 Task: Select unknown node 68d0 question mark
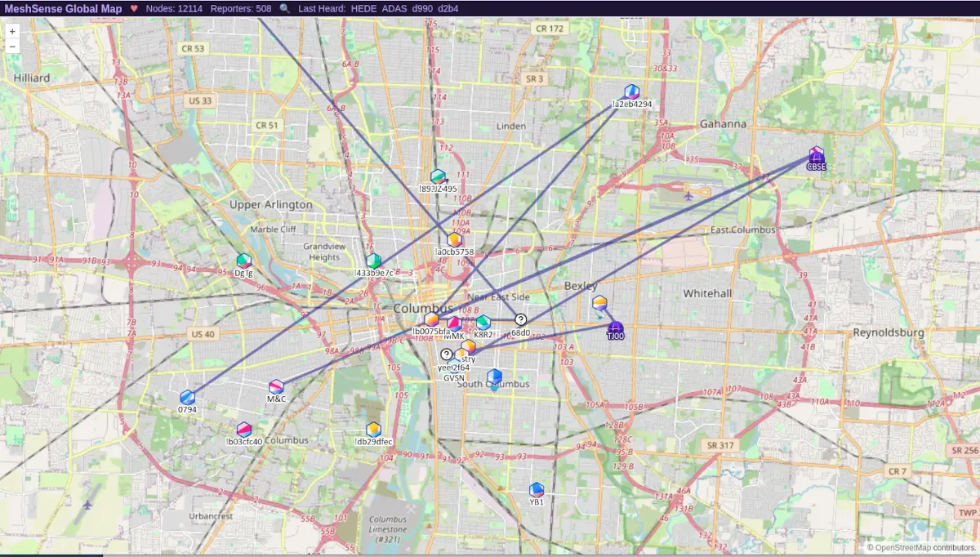point(521,320)
